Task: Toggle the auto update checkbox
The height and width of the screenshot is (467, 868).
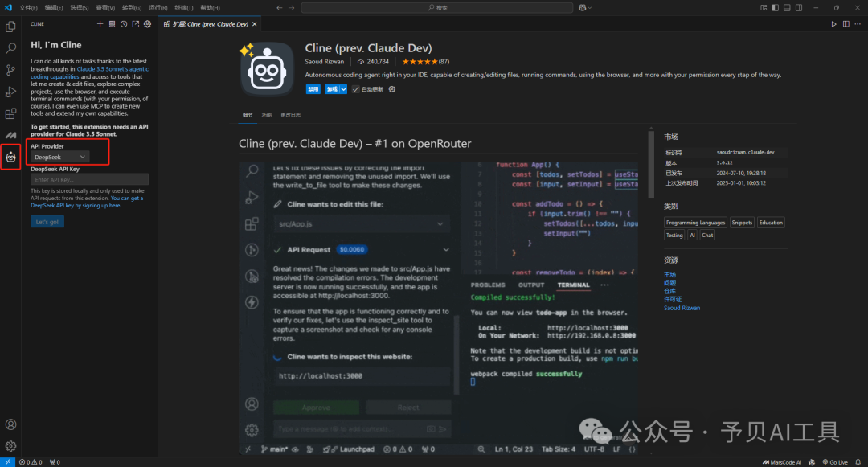Action: click(x=355, y=89)
